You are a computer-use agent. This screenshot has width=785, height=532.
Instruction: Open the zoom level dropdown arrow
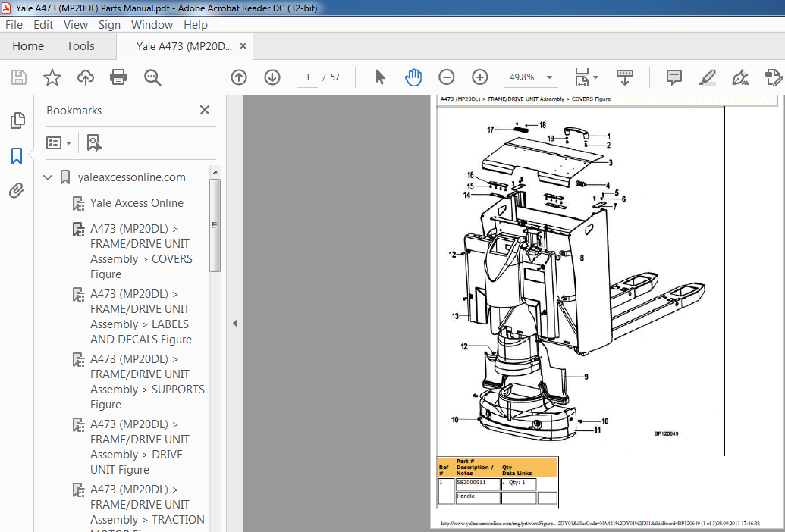pos(549,77)
